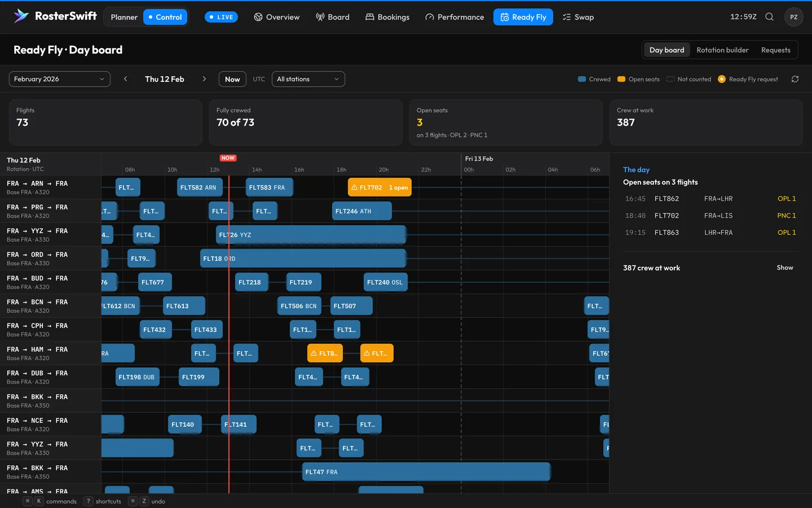Screen dimensions: 812x508
Task: Switch to the Requests tab
Action: point(776,50)
